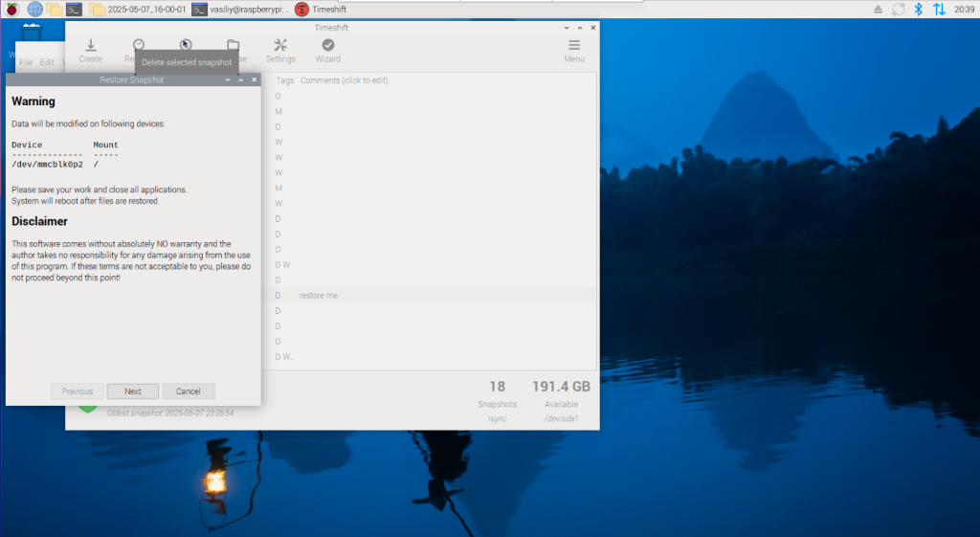
Task: Open Timeshift Settings with the tools icon
Action: 280,50
